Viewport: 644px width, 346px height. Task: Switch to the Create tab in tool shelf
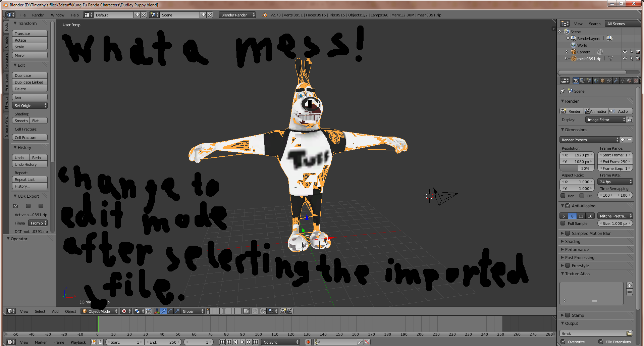(6, 42)
